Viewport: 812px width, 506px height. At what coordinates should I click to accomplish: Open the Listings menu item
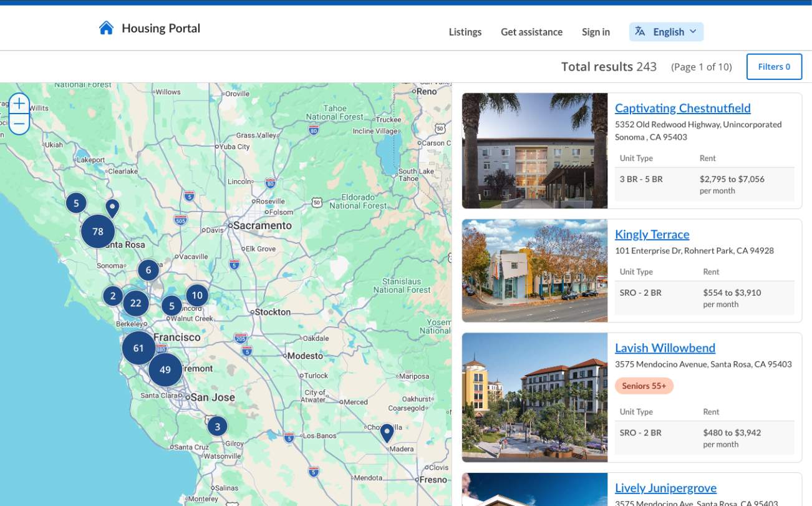click(x=465, y=32)
